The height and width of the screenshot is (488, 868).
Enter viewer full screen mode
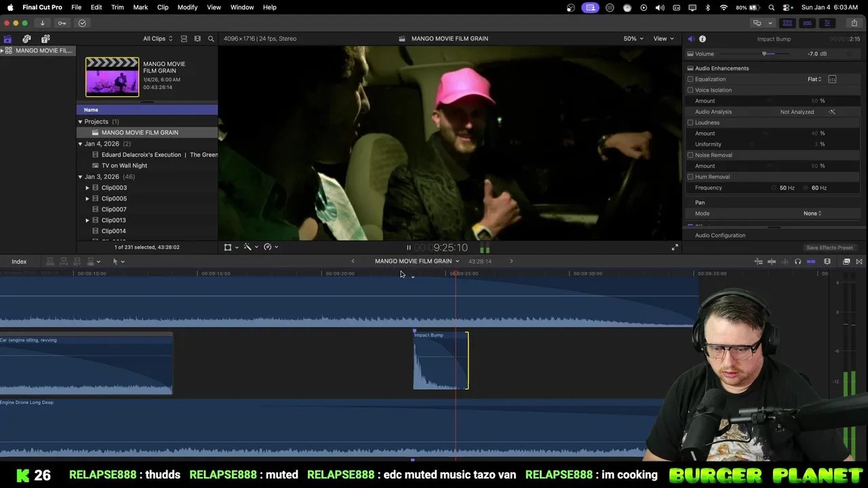point(675,247)
